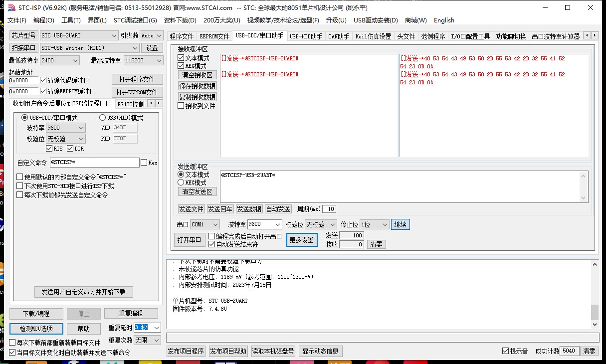Click the 清零 button beside success count
Screen dimensions: 606x364
pos(589,351)
